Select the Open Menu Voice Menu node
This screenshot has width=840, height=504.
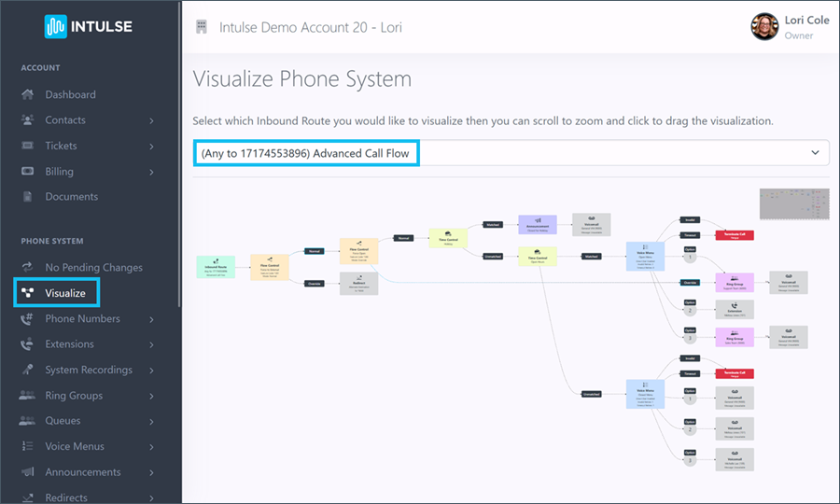coord(645,256)
